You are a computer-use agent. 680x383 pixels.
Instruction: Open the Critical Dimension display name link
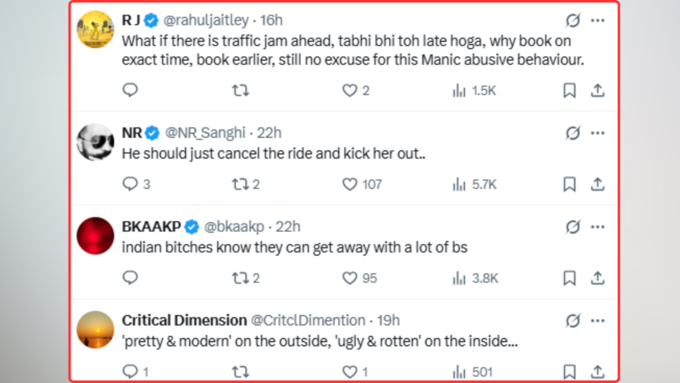pos(184,321)
